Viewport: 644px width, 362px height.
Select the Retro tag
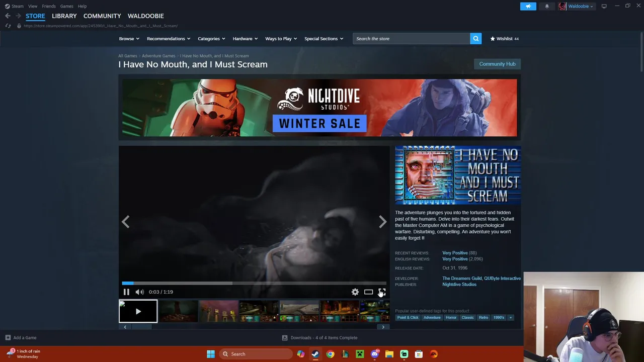tap(484, 317)
